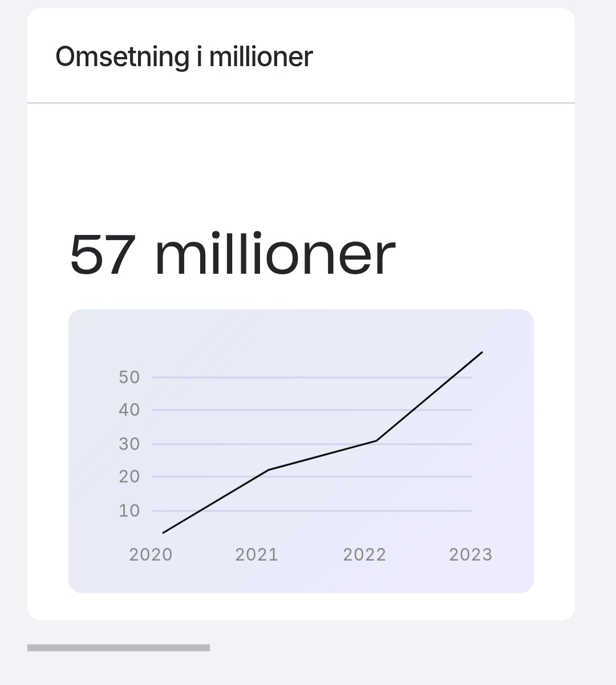Click the 20 y-axis label

(129, 476)
